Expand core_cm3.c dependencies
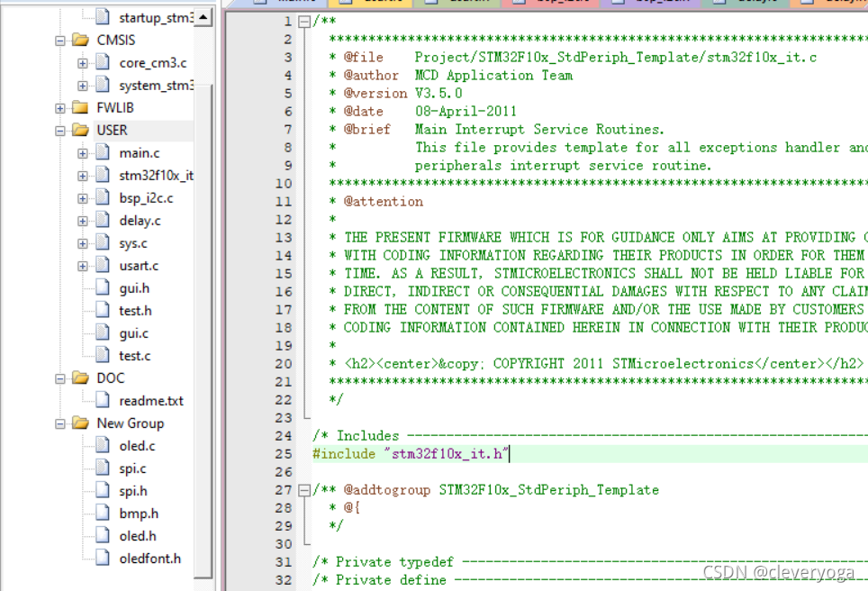The height and width of the screenshot is (591, 868). [83, 63]
